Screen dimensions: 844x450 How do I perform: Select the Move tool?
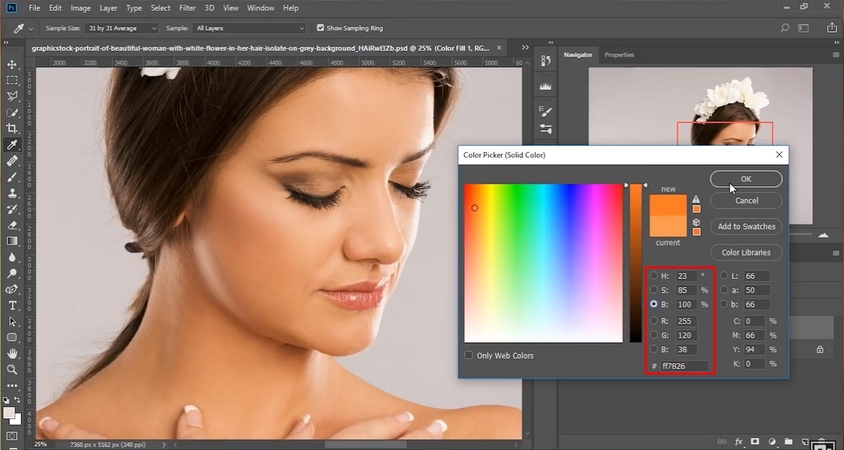(12, 64)
